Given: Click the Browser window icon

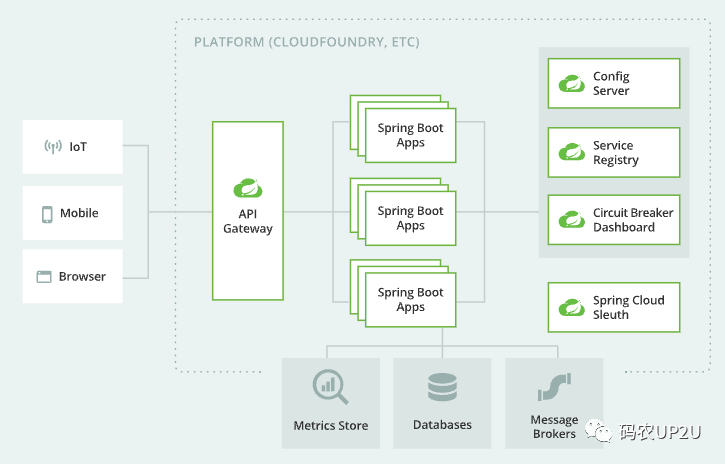Looking at the screenshot, I should click(44, 277).
